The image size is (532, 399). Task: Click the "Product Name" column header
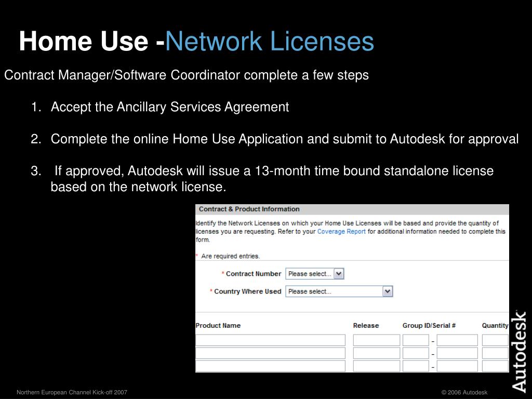pyautogui.click(x=218, y=325)
